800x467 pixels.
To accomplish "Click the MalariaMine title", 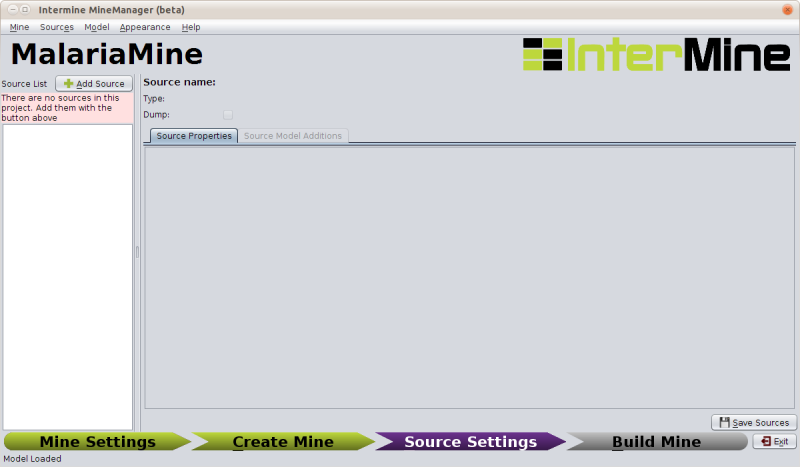I will click(x=107, y=54).
